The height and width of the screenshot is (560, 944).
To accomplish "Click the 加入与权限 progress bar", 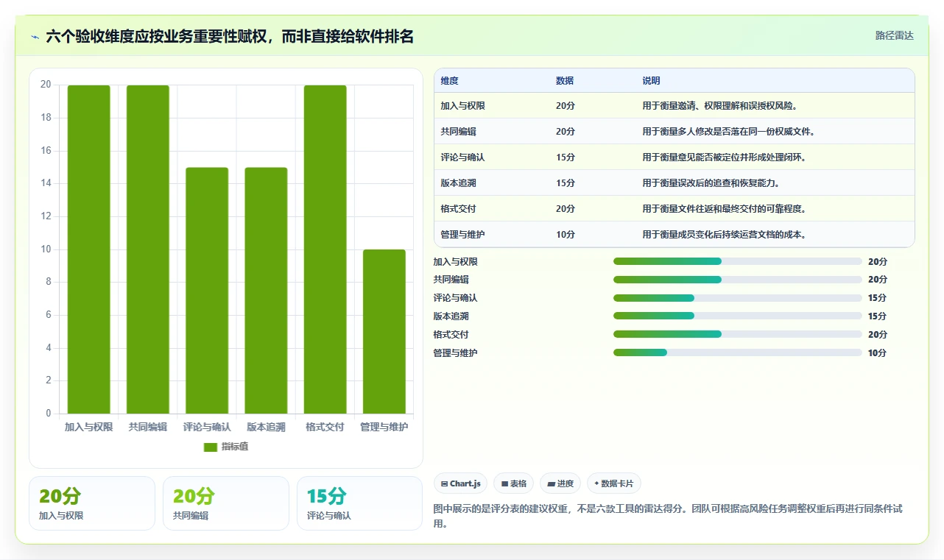I will click(737, 261).
